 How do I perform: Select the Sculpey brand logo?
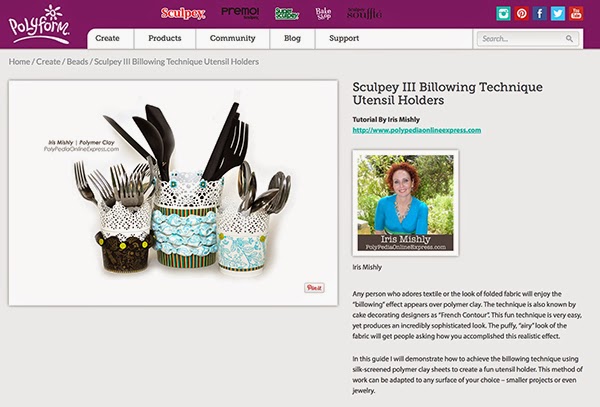click(183, 13)
